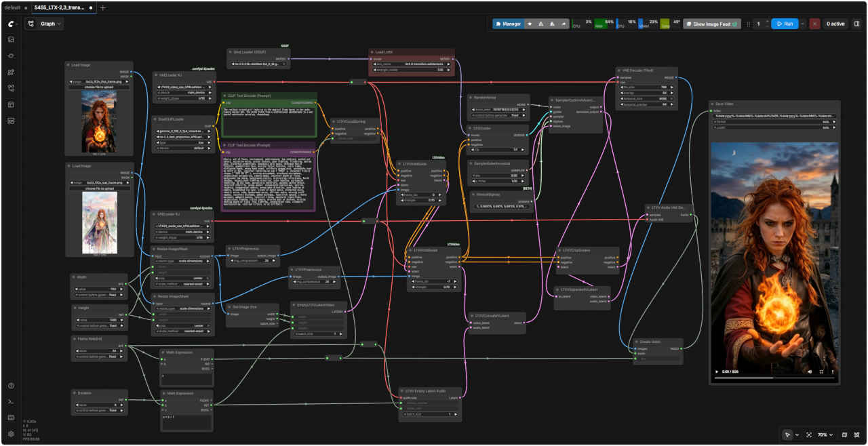Collapse the DualCLIPLoader node
Viewport: 868px width, 446px height.
pyautogui.click(x=156, y=119)
